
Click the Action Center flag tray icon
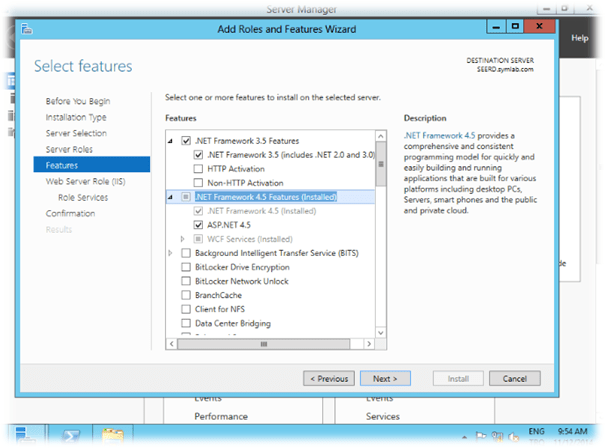482,437
